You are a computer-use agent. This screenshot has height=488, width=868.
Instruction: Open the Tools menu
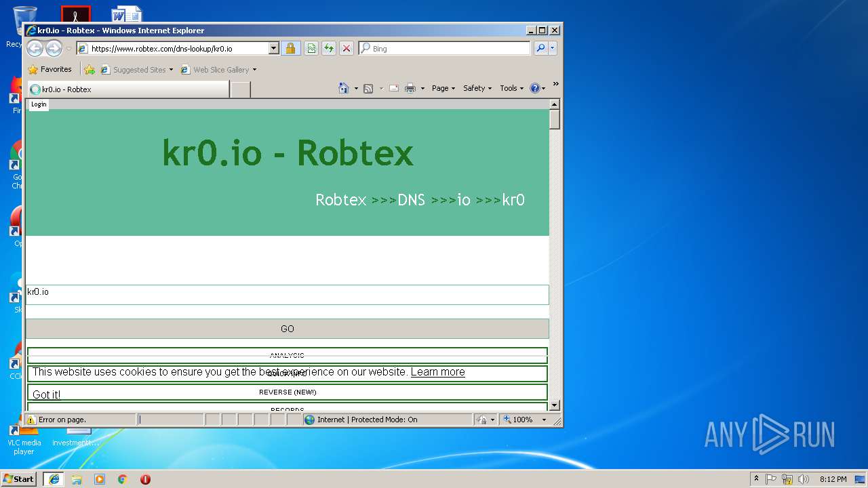click(512, 88)
